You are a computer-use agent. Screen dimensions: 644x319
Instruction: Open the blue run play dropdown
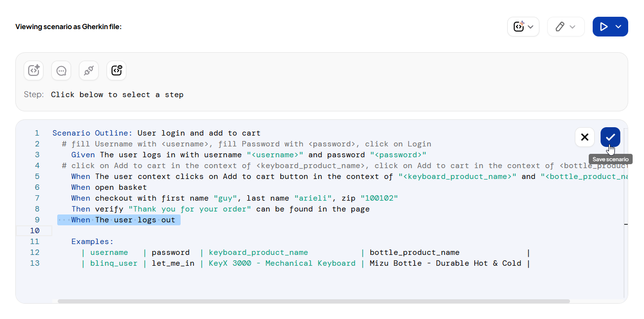pyautogui.click(x=610, y=27)
